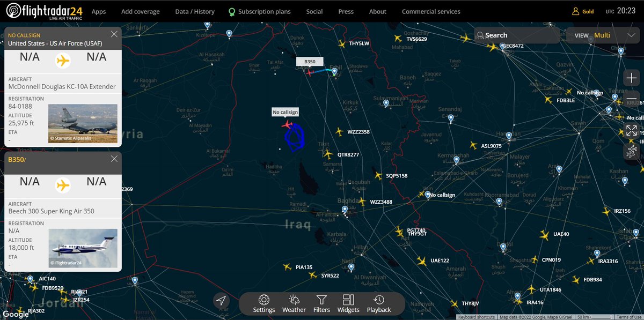Click the 18,000 ft altitude value

21,248
